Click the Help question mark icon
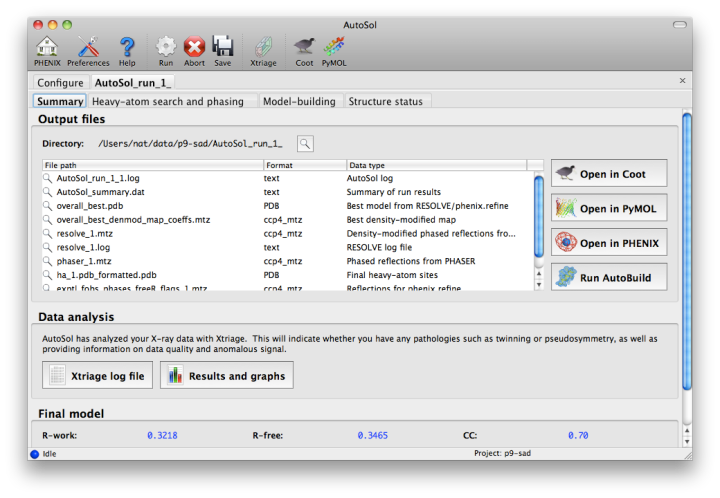This screenshot has height=498, width=720. pos(127,46)
